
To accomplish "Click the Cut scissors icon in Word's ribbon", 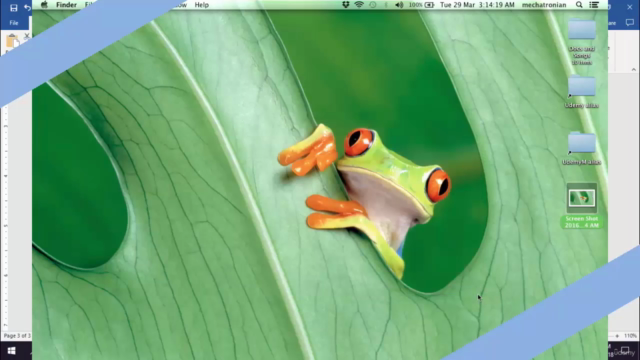I will 27,36.
